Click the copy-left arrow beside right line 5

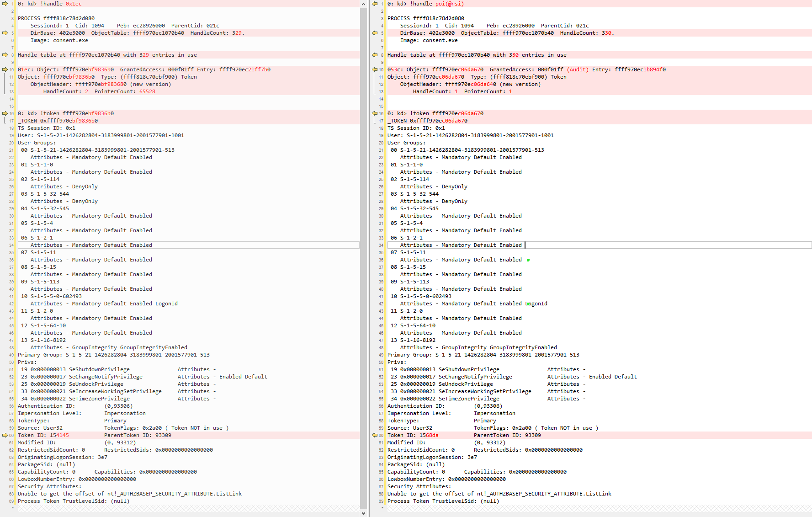pyautogui.click(x=375, y=33)
